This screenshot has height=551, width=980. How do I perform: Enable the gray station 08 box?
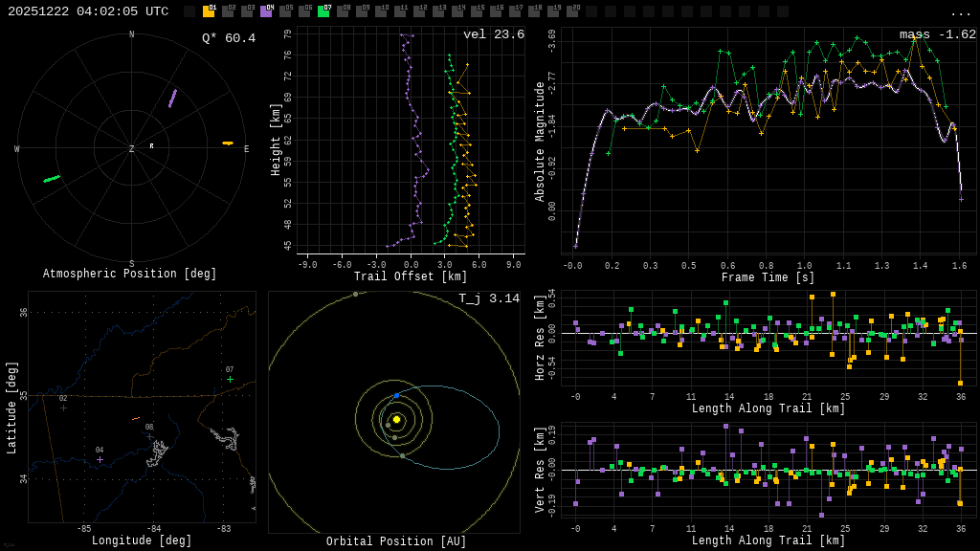click(x=343, y=11)
